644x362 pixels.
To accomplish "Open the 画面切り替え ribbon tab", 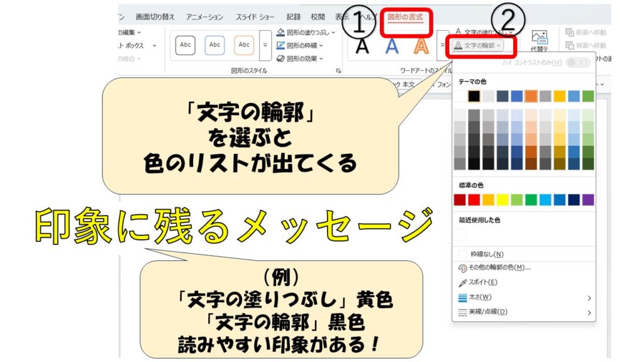I will (155, 17).
